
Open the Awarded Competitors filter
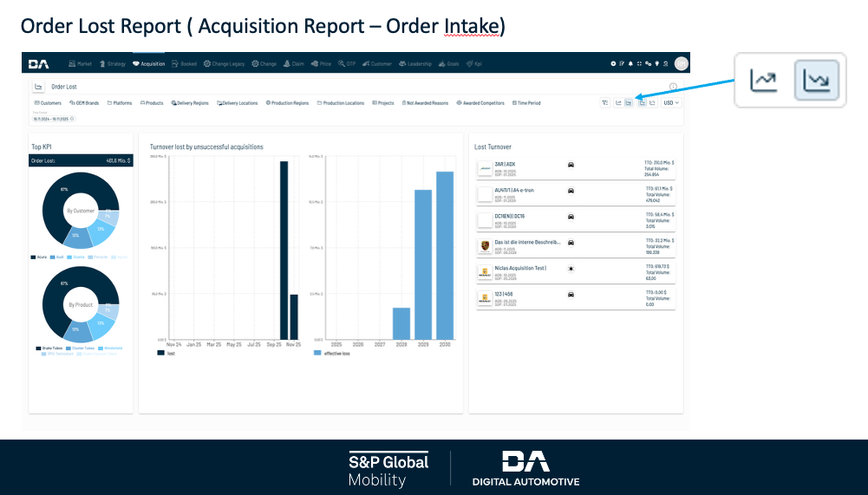[480, 103]
